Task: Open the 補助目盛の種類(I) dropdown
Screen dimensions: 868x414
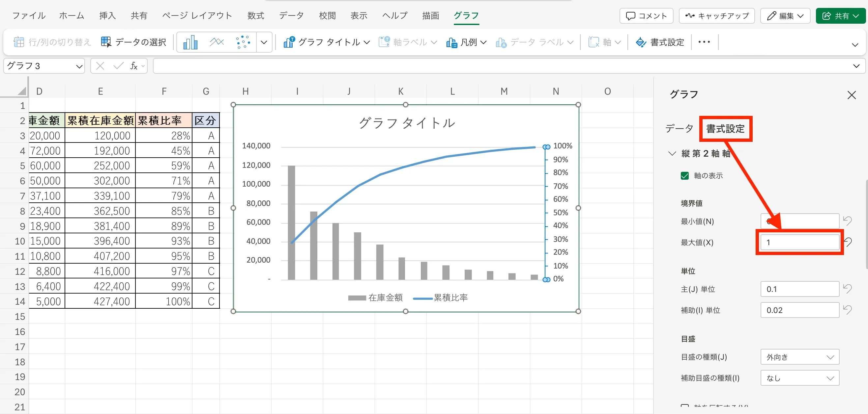Action: pos(799,378)
